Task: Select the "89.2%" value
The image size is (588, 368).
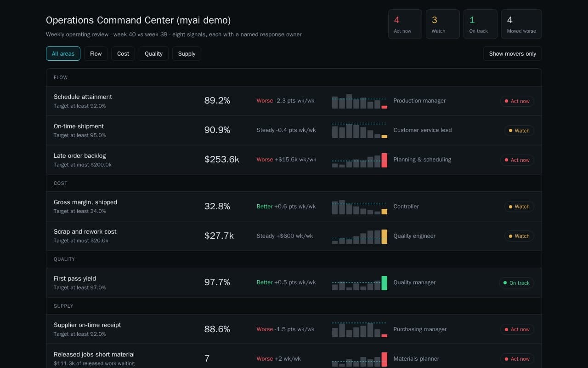Action: click(217, 100)
